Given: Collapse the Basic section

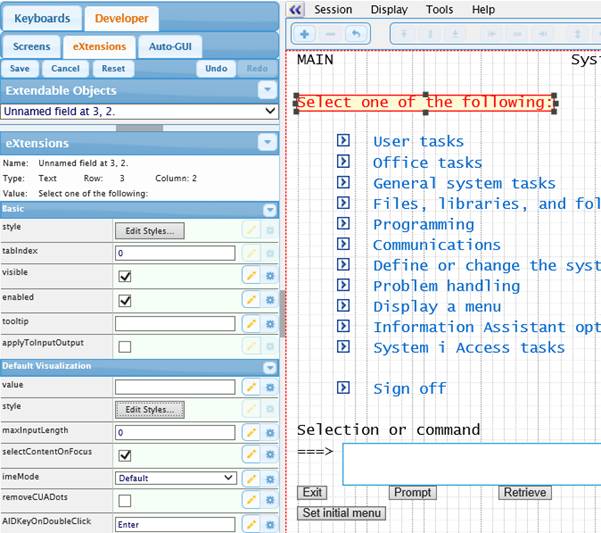Looking at the screenshot, I should point(269,210).
